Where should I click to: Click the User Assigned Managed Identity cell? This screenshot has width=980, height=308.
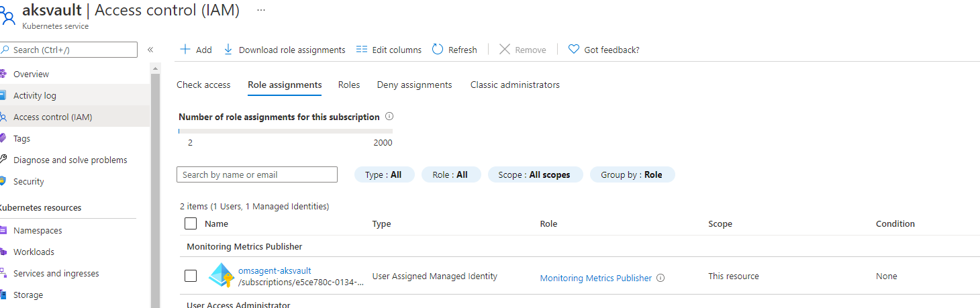pyautogui.click(x=434, y=276)
